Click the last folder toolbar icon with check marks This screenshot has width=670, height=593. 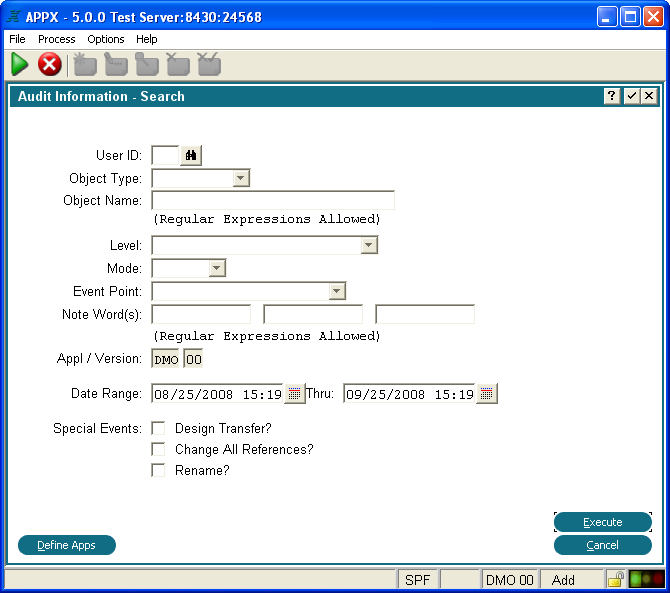(209, 65)
